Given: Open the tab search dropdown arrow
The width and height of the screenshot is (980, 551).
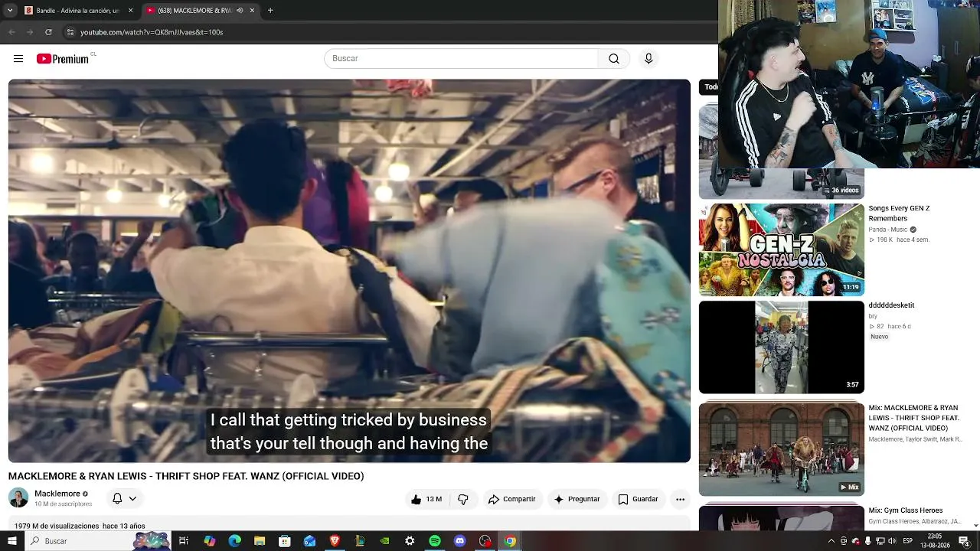Looking at the screenshot, I should click(x=9, y=11).
